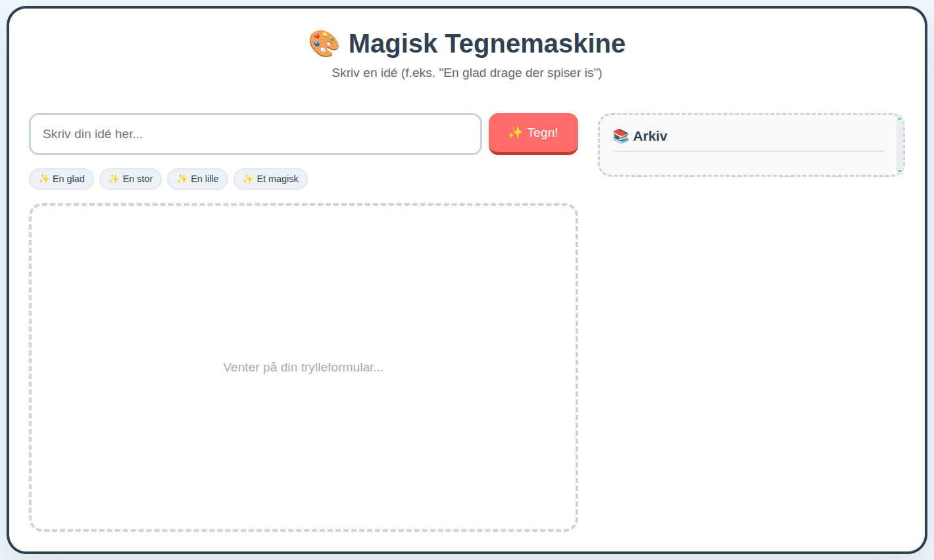Select the 'En stor' suggestion chip
Viewport: 934px width, 560px height.
tap(130, 179)
